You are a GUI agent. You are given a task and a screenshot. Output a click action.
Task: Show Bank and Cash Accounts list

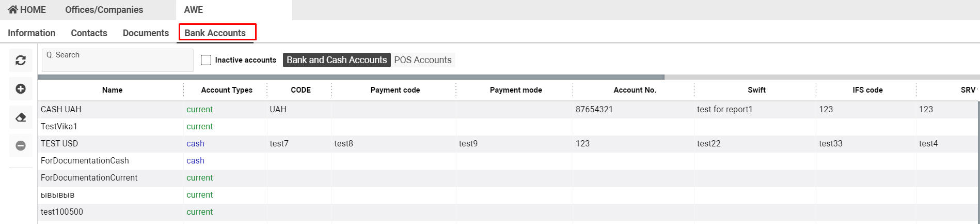coord(337,60)
